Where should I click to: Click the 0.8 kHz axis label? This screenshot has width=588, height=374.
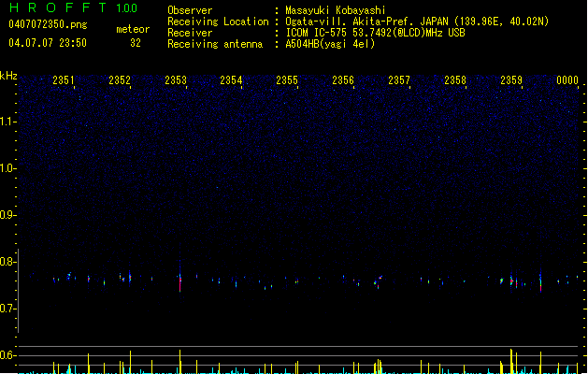click(x=8, y=262)
